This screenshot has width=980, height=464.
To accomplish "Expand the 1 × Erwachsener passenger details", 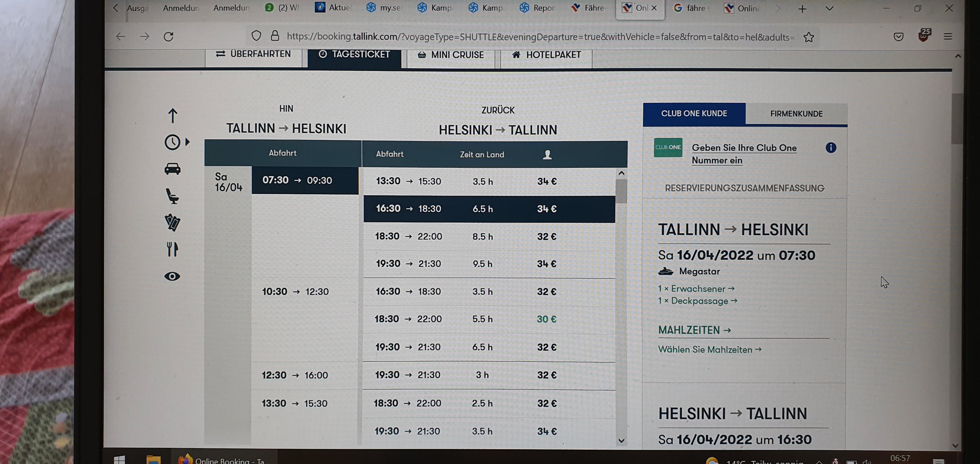I will (x=696, y=288).
